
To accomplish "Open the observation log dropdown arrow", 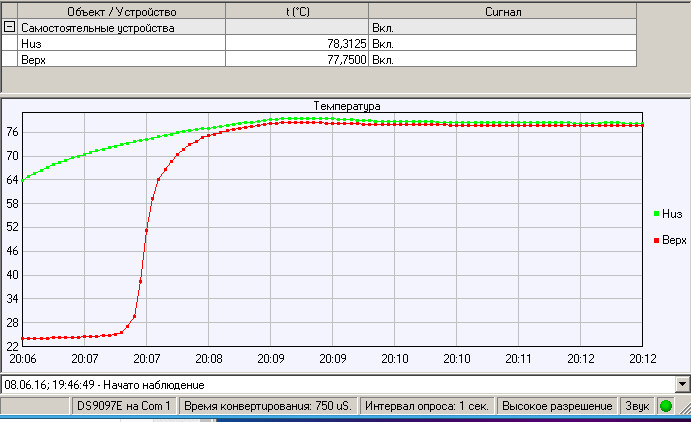I will coord(682,384).
